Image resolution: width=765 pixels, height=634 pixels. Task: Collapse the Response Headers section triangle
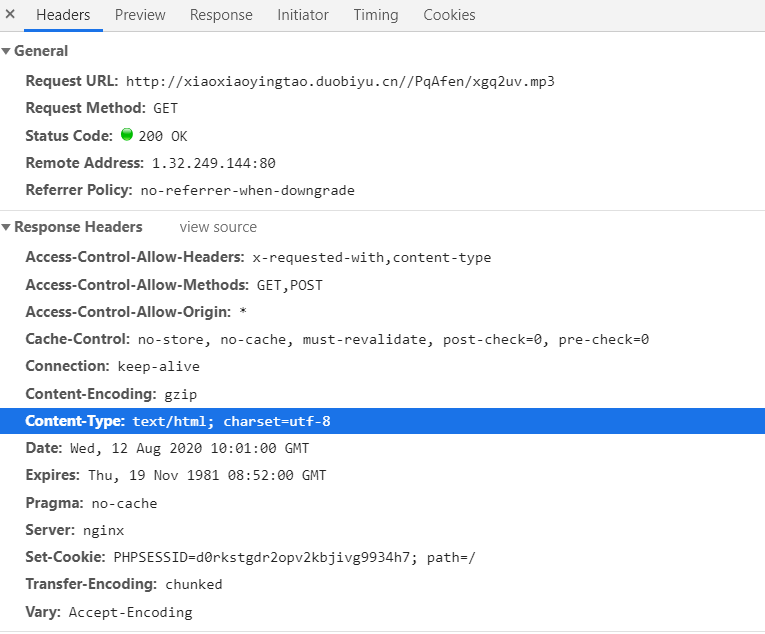6,227
